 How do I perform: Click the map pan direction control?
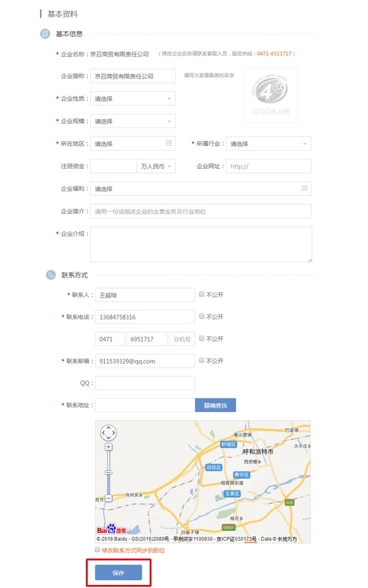108,433
